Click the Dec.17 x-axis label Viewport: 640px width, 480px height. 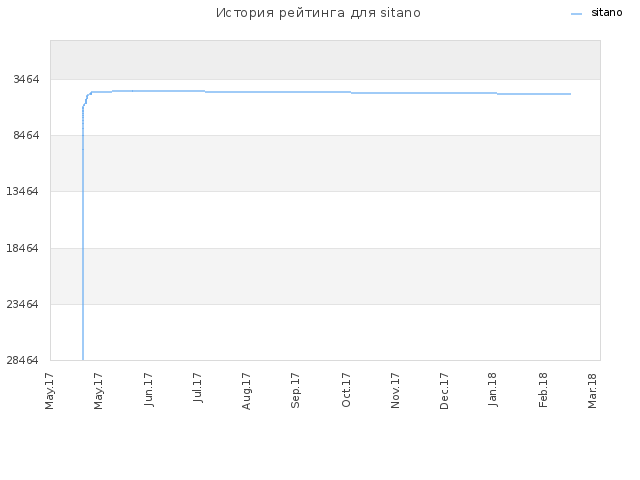[444, 391]
